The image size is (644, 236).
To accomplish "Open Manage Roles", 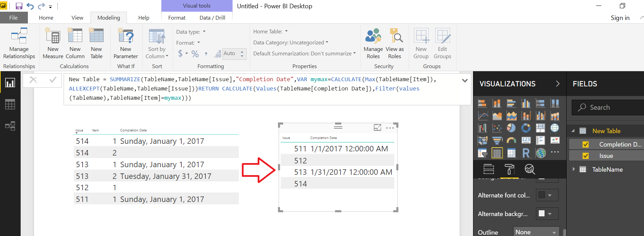I will pyautogui.click(x=373, y=44).
